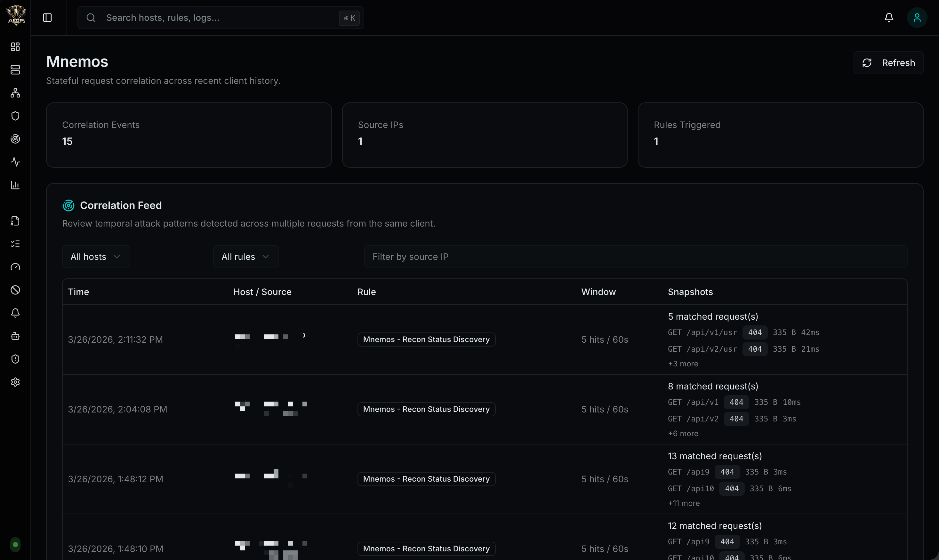Click the 1:48:12 PM timestamp
This screenshot has height=560, width=939.
[116, 479]
